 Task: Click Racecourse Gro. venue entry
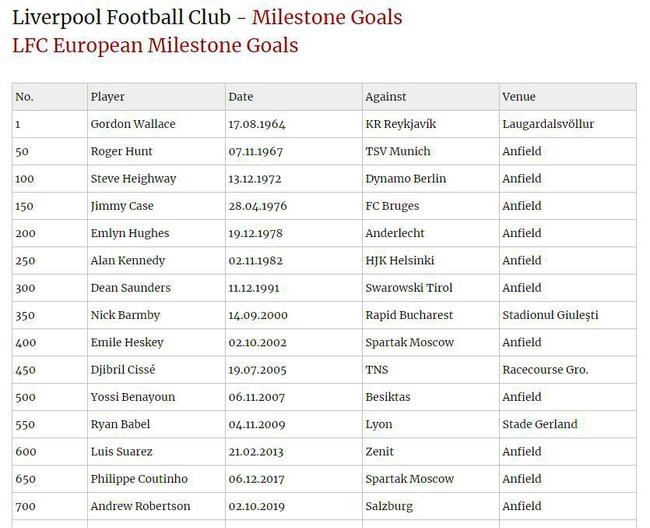coord(545,370)
